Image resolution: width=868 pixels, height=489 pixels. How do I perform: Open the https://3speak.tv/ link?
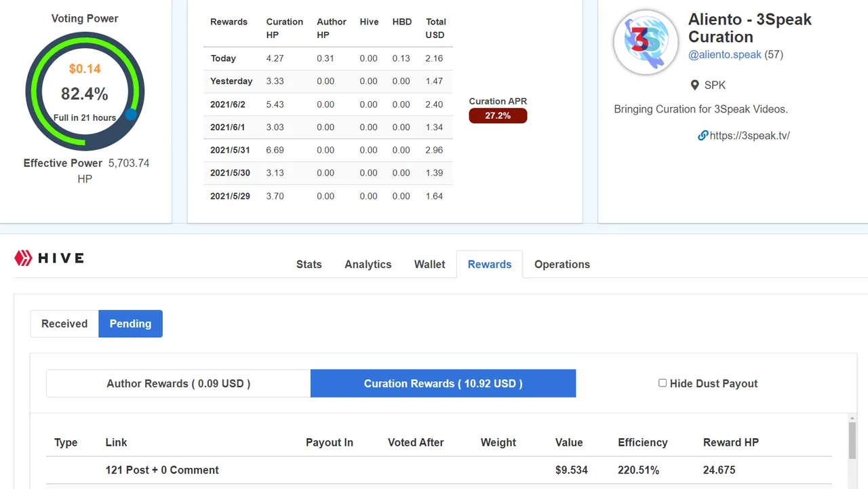coord(749,136)
